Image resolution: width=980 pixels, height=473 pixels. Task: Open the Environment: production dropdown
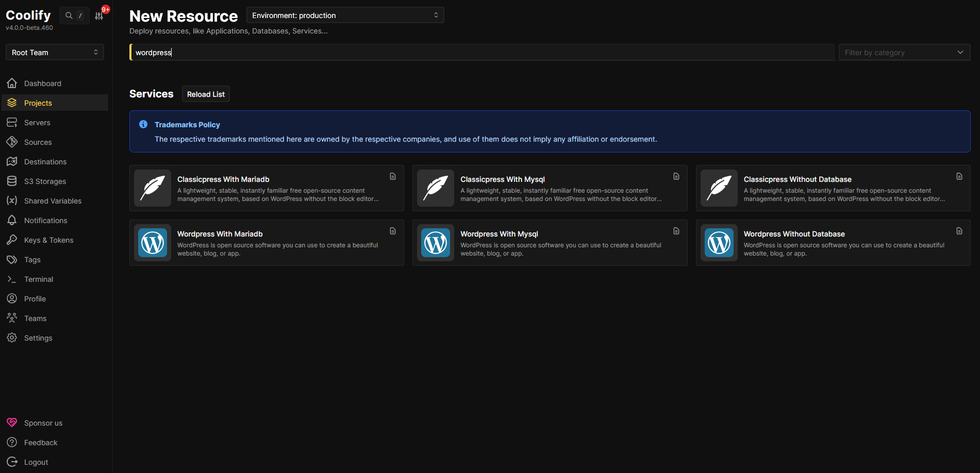coord(345,15)
